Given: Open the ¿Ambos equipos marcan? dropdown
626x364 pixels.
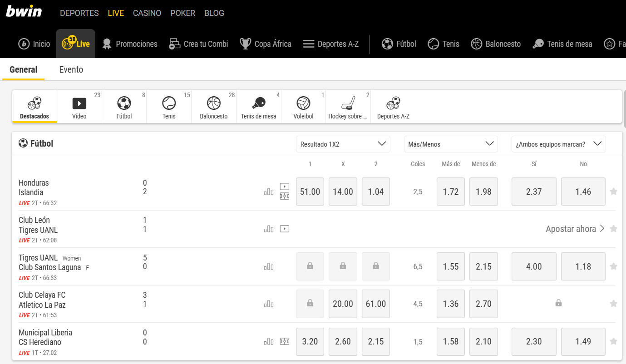Looking at the screenshot, I should point(559,144).
